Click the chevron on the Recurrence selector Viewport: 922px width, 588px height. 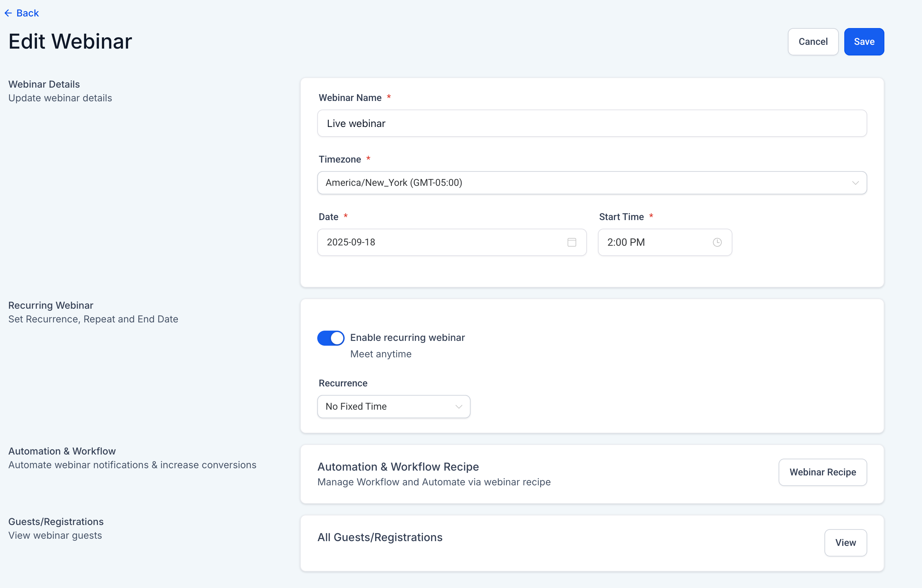tap(458, 407)
